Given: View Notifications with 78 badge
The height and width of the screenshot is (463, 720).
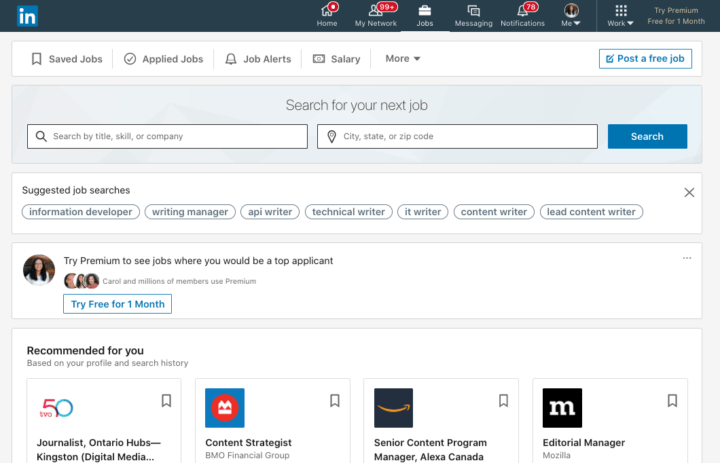Looking at the screenshot, I should click(x=523, y=15).
